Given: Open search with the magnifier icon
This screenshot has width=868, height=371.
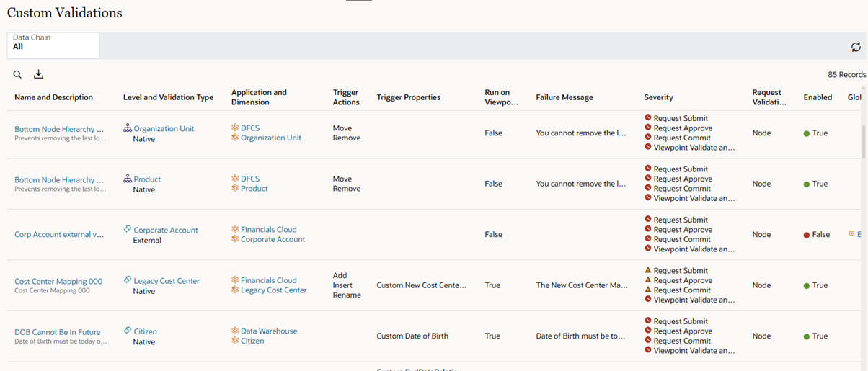Looking at the screenshot, I should click(17, 74).
